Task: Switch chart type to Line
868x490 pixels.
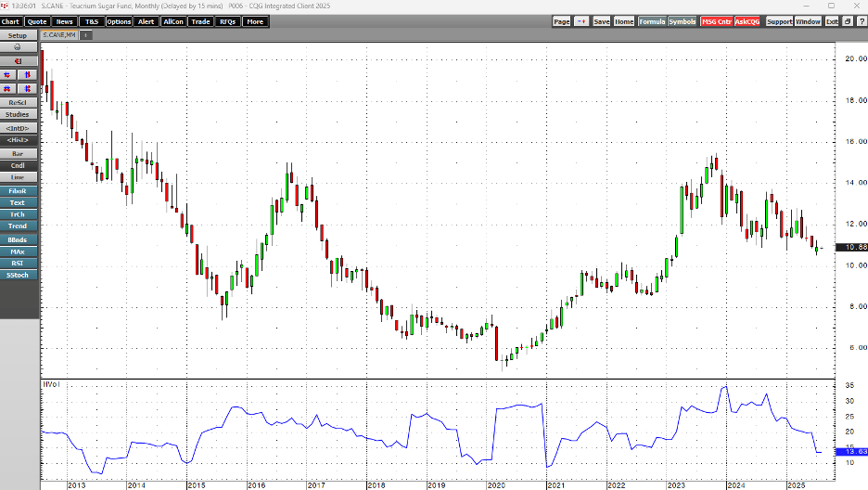Action: pyautogui.click(x=18, y=176)
